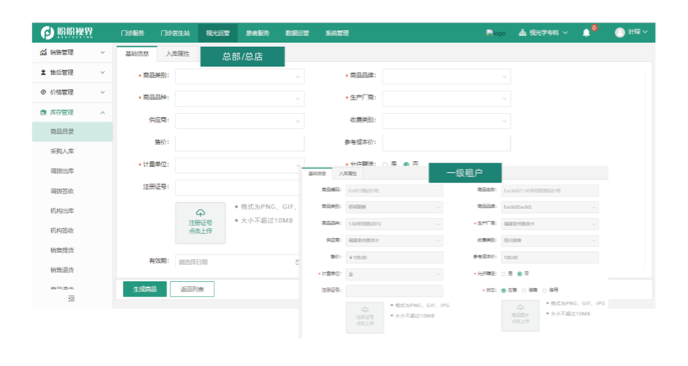Click the 参考成本价 input in main form
Viewport: 688px width, 366px height.
click(x=446, y=143)
